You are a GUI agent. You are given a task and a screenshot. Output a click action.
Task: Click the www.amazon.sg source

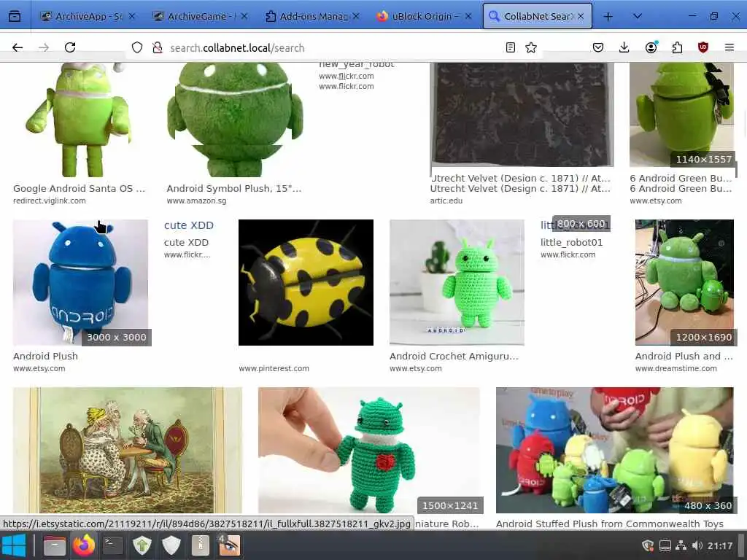pyautogui.click(x=196, y=201)
